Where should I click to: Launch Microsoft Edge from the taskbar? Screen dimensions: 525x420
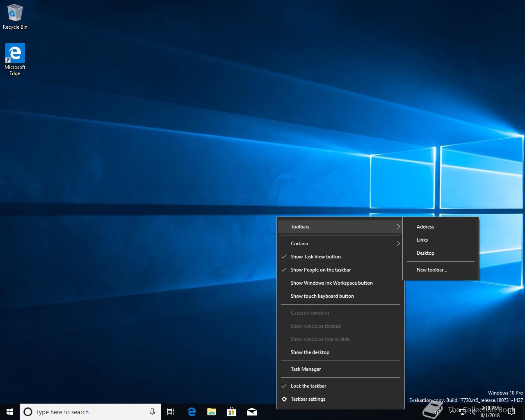[x=192, y=412]
